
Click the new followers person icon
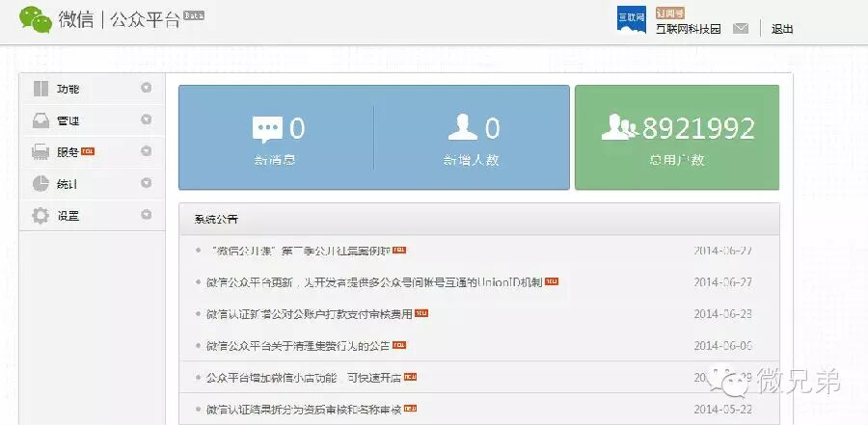463,128
